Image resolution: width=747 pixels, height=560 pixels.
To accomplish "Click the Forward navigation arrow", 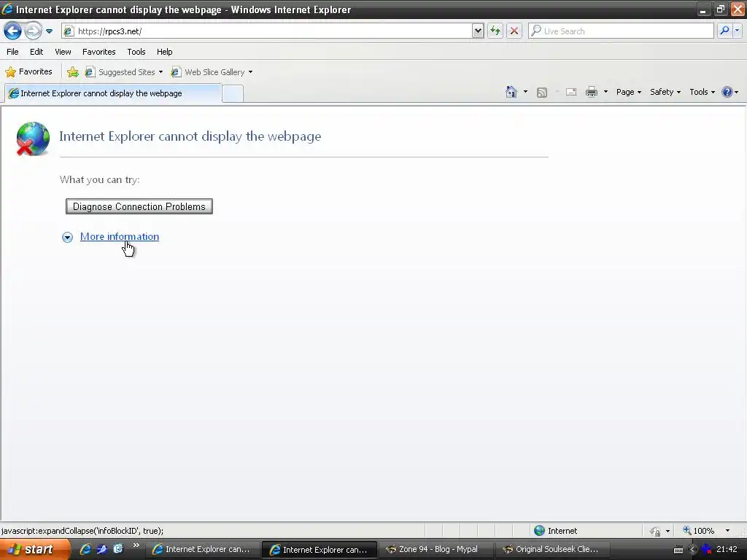I will [x=33, y=31].
